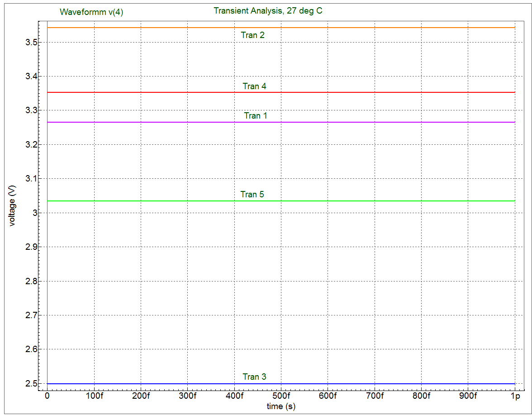Click the 'Tran 3' trace label
532x415 pixels.
tap(254, 377)
